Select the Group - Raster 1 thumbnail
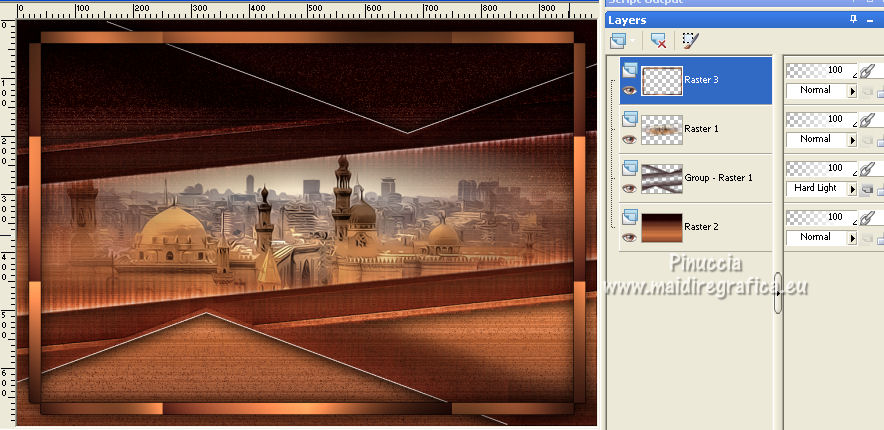This screenshot has width=884, height=430. [662, 179]
